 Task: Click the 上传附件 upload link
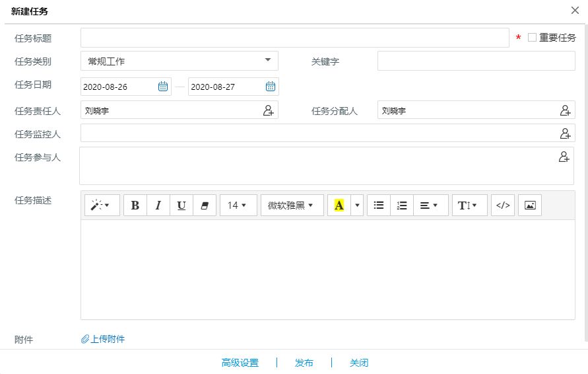(103, 339)
